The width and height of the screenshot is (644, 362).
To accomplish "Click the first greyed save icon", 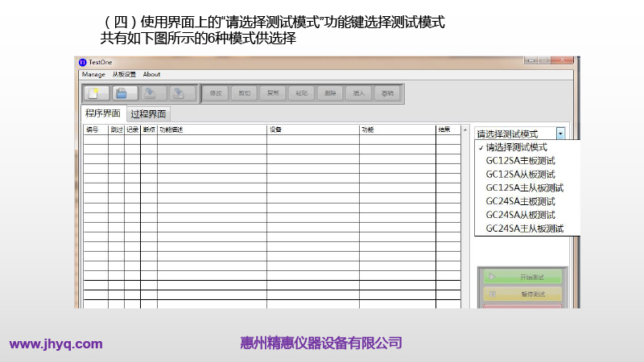I will tap(154, 93).
